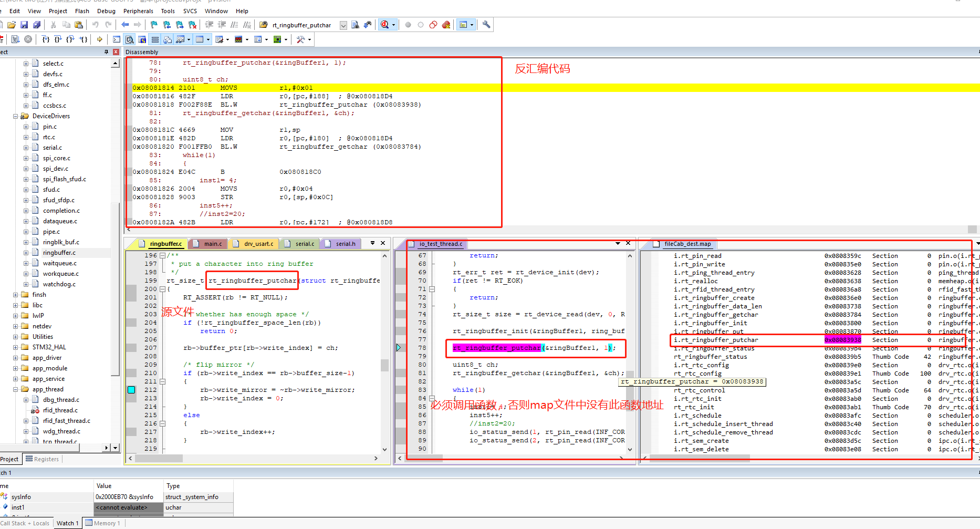
Task: Click the Save file icon
Action: pyautogui.click(x=24, y=25)
